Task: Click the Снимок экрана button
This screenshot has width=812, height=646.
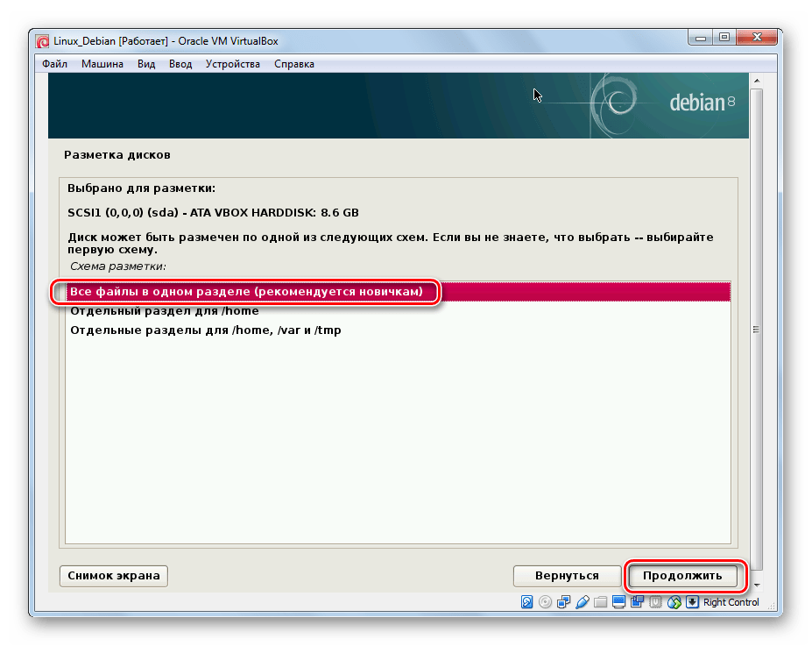Action: pos(114,576)
